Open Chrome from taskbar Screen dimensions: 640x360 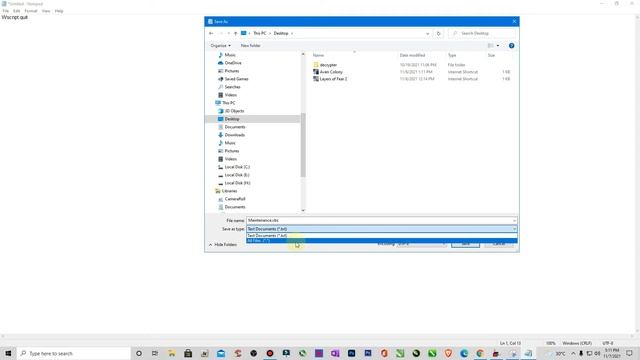pos(480,353)
